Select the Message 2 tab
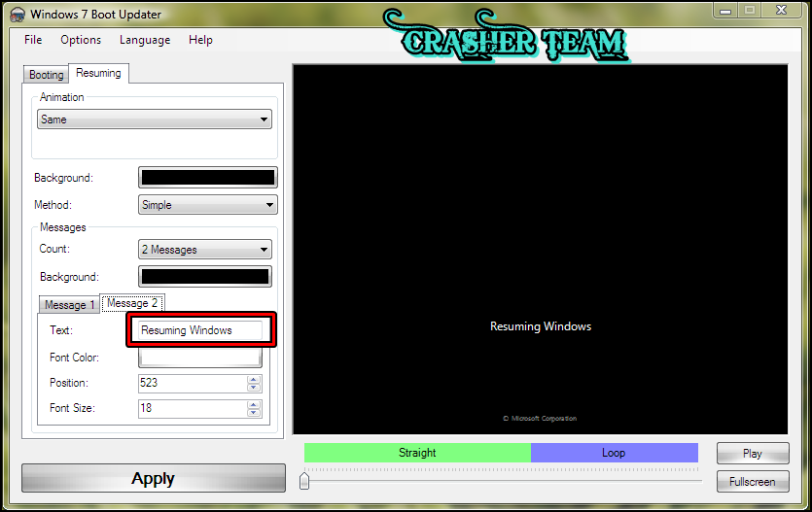The image size is (812, 512). click(132, 303)
